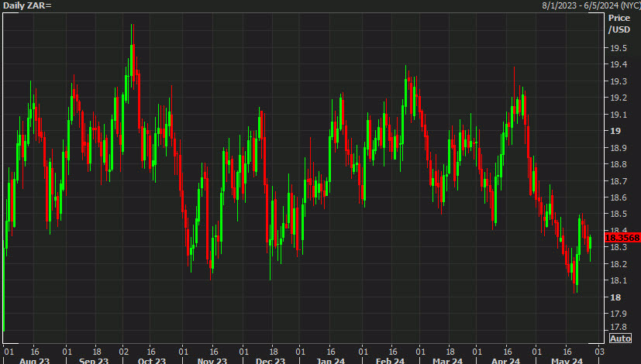Click the bold 19 price axis value
Viewport: 641px width, 364px height.
point(615,131)
